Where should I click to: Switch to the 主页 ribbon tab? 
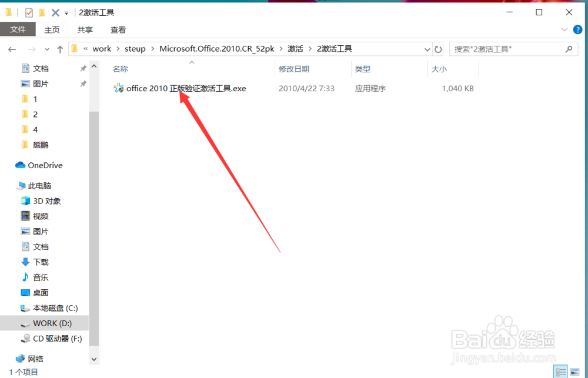52,29
